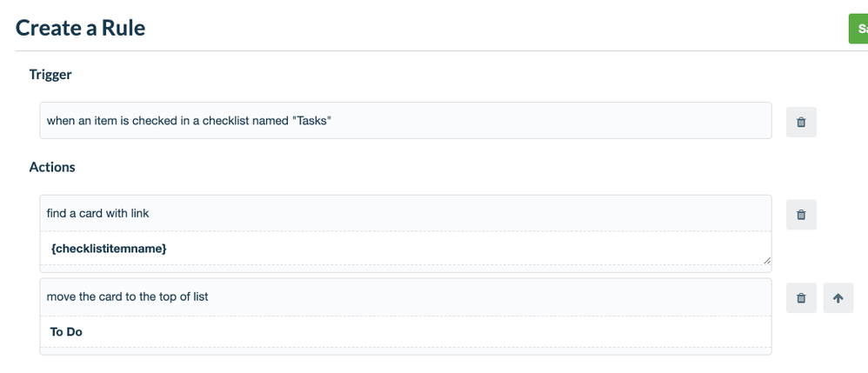Click the "find a card with link" row
Image resolution: width=868 pixels, height=373 pixels.
pos(406,213)
